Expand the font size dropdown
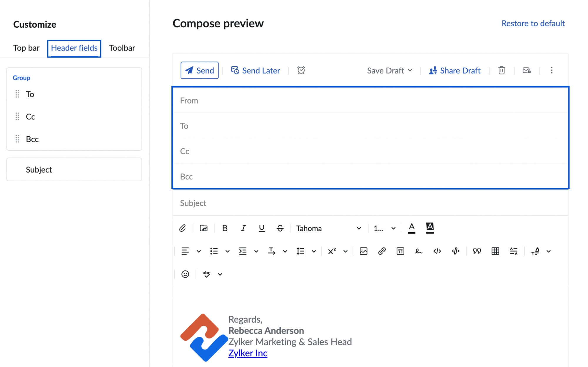The width and height of the screenshot is (588, 367). 384,228
